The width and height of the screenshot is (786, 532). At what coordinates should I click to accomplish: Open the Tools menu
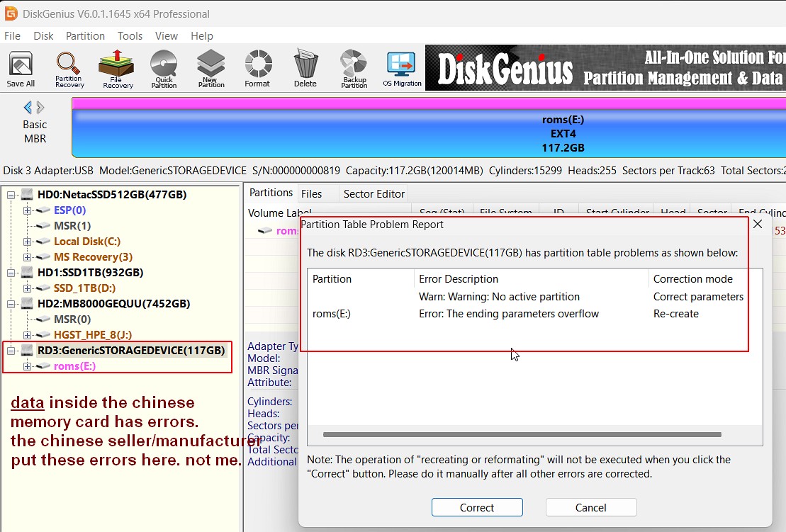130,36
